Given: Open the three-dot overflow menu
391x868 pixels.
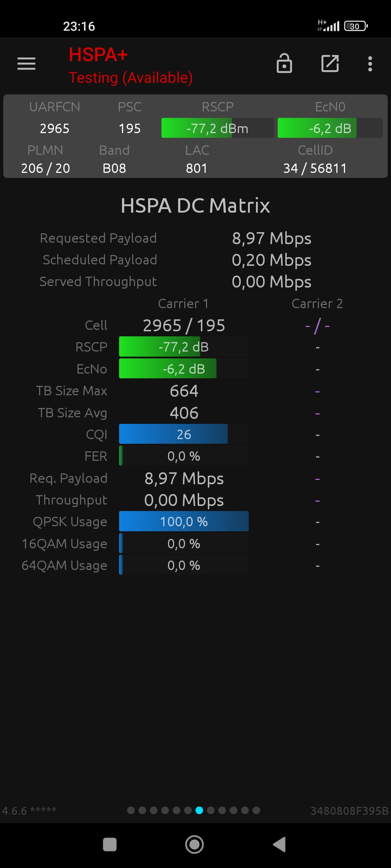Looking at the screenshot, I should pyautogui.click(x=370, y=64).
